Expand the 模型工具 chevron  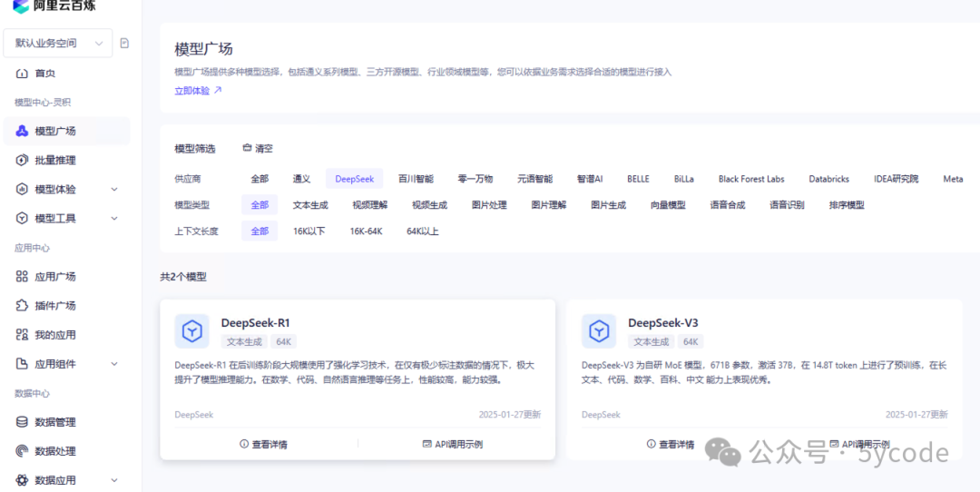114,218
